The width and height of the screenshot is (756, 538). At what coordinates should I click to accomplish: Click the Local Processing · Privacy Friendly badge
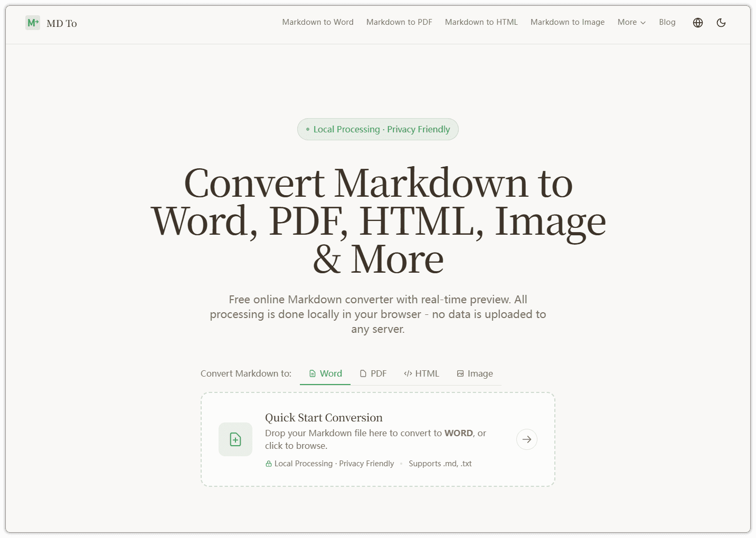pos(378,129)
